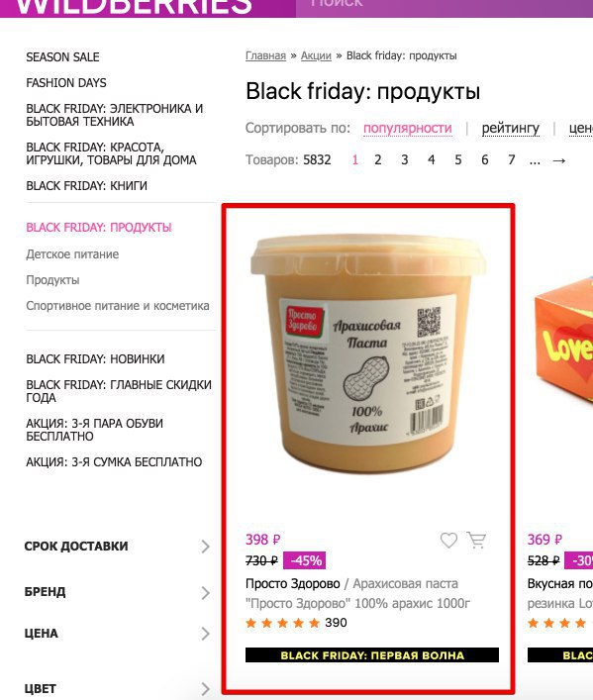Add peanut paste to favorites heart

click(448, 541)
